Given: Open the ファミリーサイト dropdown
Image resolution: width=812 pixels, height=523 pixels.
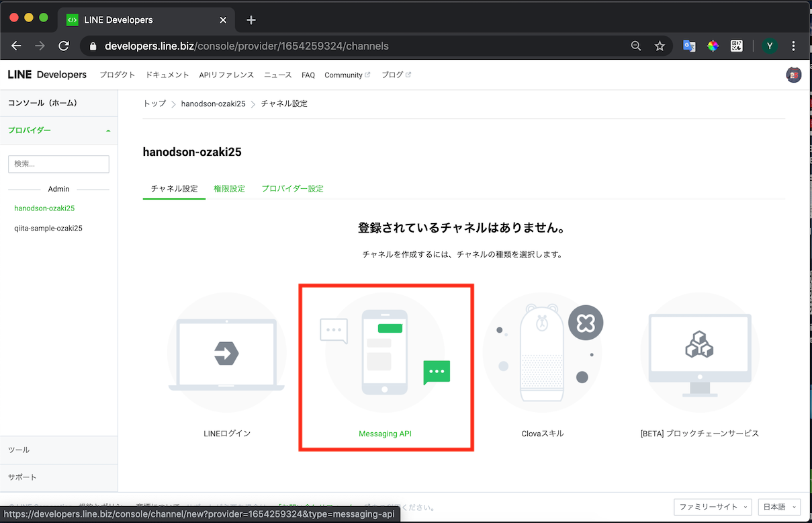Looking at the screenshot, I should (x=713, y=507).
